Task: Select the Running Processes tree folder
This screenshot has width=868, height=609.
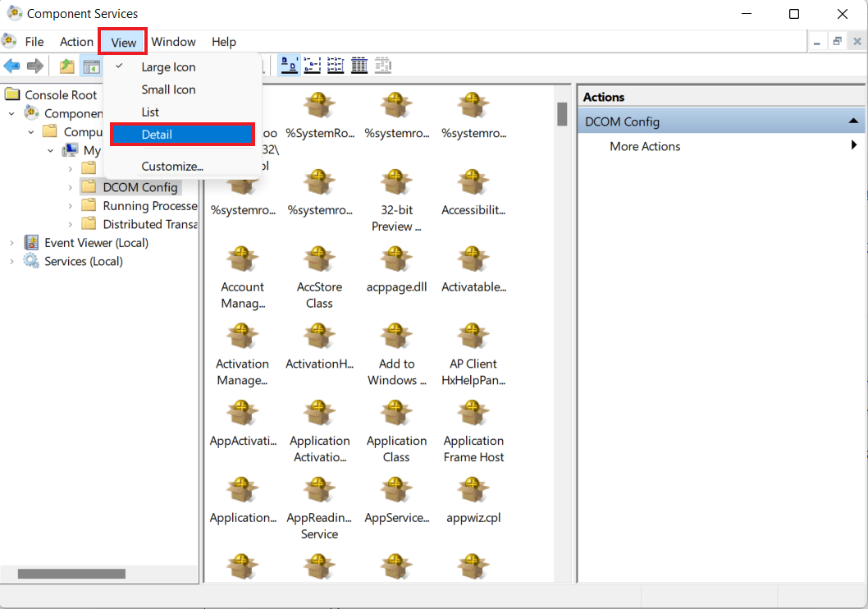Action: coord(149,206)
